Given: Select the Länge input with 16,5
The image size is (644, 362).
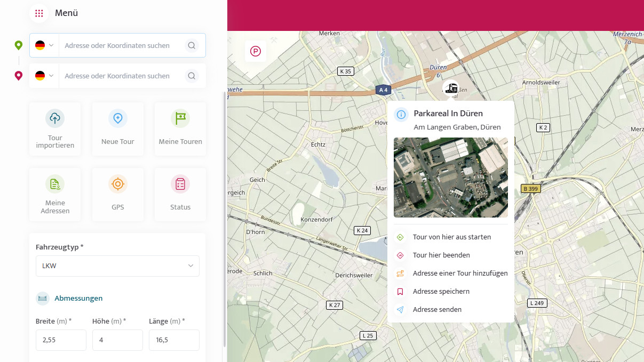Looking at the screenshot, I should click(174, 340).
